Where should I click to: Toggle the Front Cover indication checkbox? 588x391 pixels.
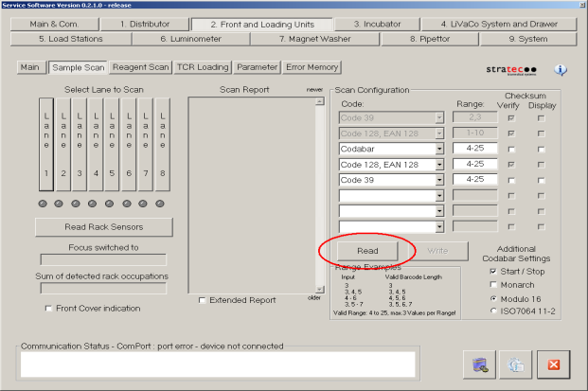49,308
